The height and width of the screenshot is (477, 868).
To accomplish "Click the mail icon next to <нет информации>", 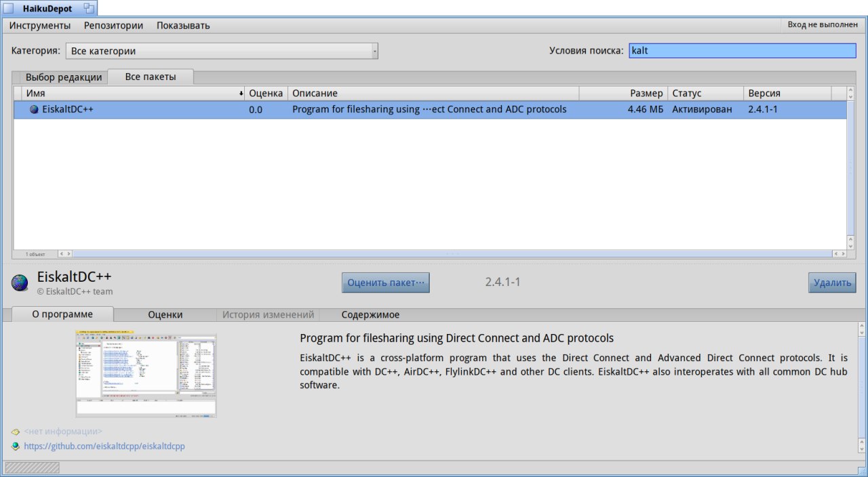I will click(x=16, y=432).
